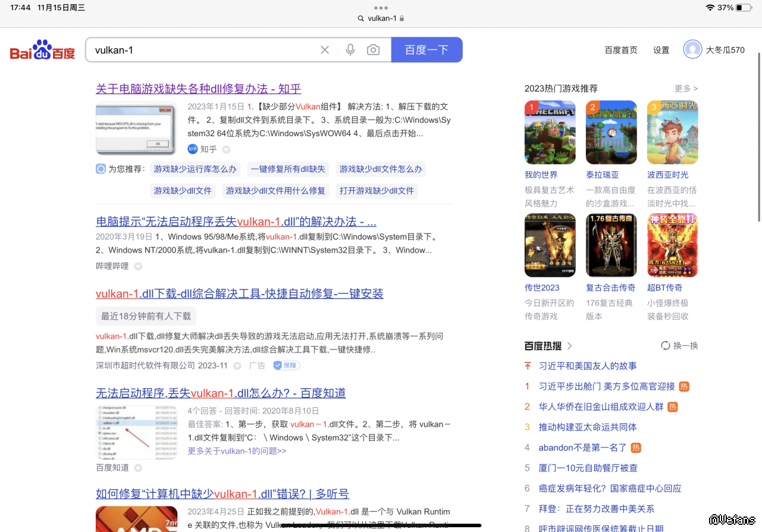Open 百度首页 in top navigation

[x=620, y=50]
